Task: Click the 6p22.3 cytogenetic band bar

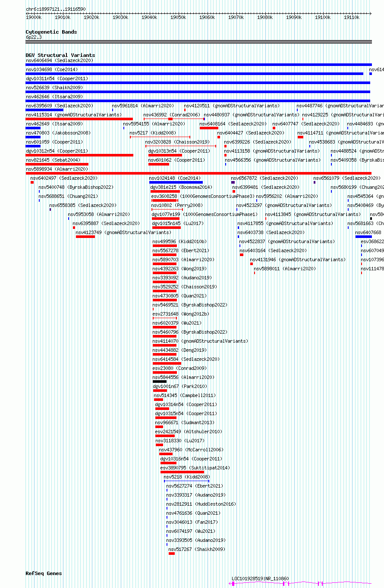Action: (x=198, y=42)
